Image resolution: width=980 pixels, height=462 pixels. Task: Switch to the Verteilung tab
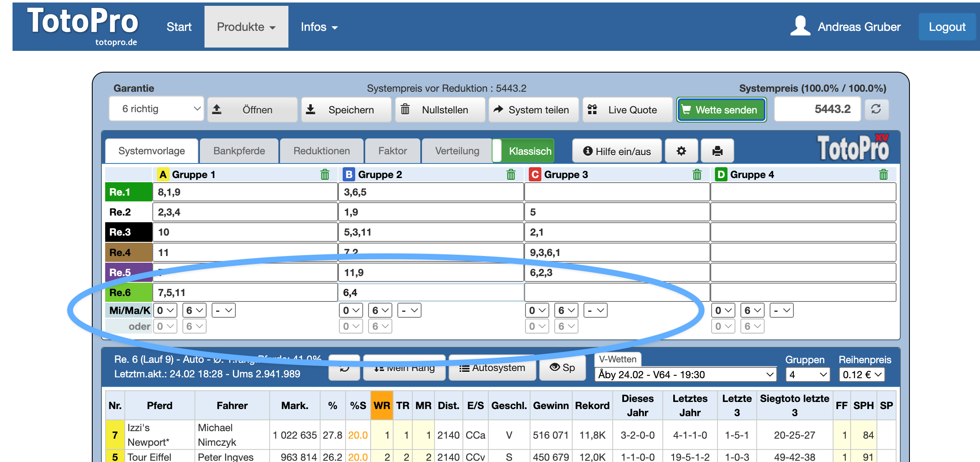[457, 151]
